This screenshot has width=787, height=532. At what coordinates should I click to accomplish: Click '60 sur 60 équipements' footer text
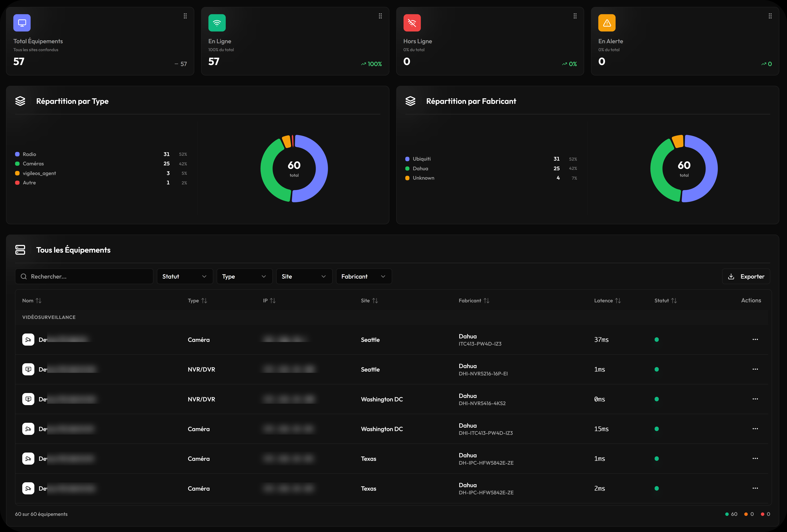41,514
